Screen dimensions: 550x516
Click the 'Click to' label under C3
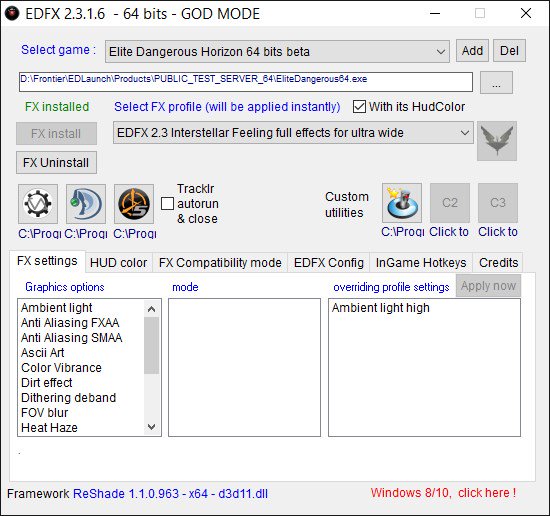pyautogui.click(x=498, y=232)
